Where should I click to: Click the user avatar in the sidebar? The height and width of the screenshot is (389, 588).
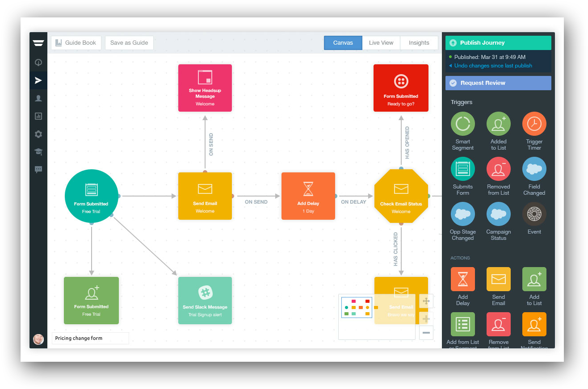click(x=38, y=339)
